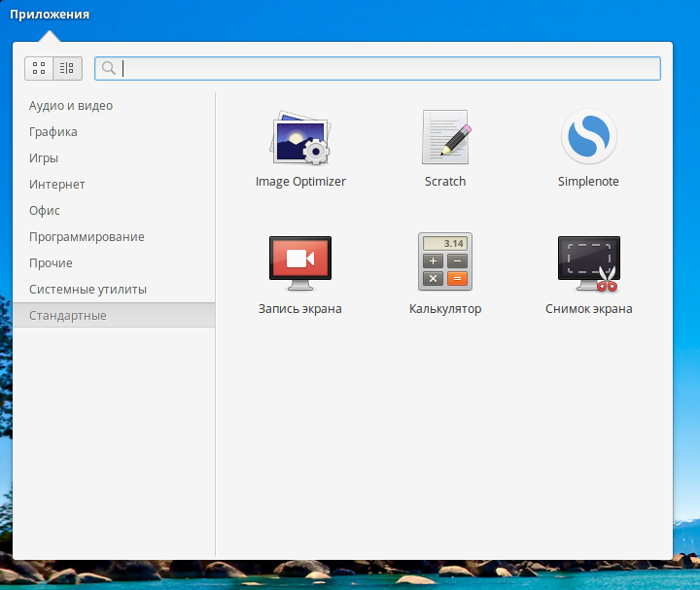The image size is (700, 590).
Task: Show the Системные утилиты category
Action: tap(87, 290)
